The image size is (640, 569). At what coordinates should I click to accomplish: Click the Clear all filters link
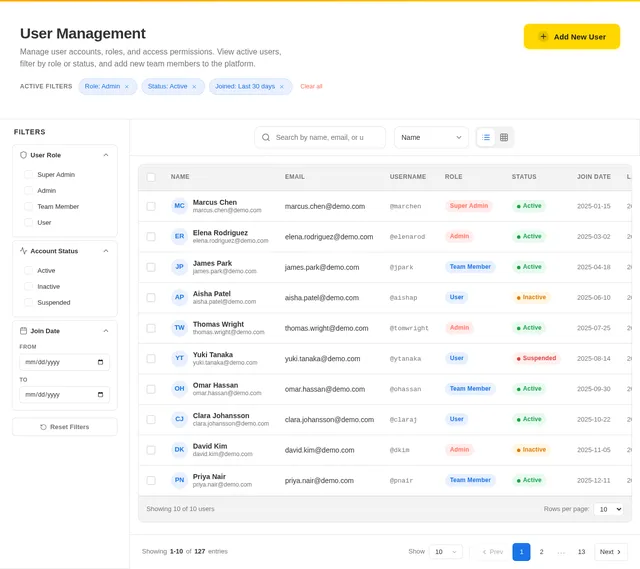point(311,87)
